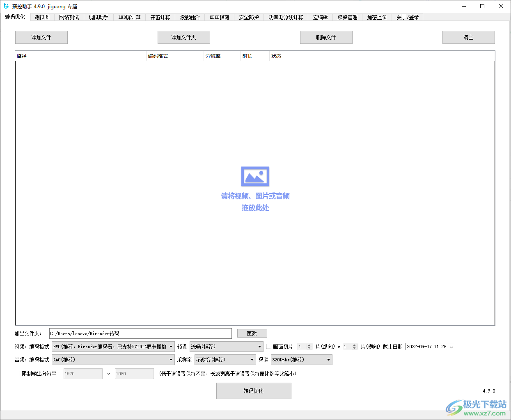Open the 截止日期 date picker dropdown

(x=451, y=346)
